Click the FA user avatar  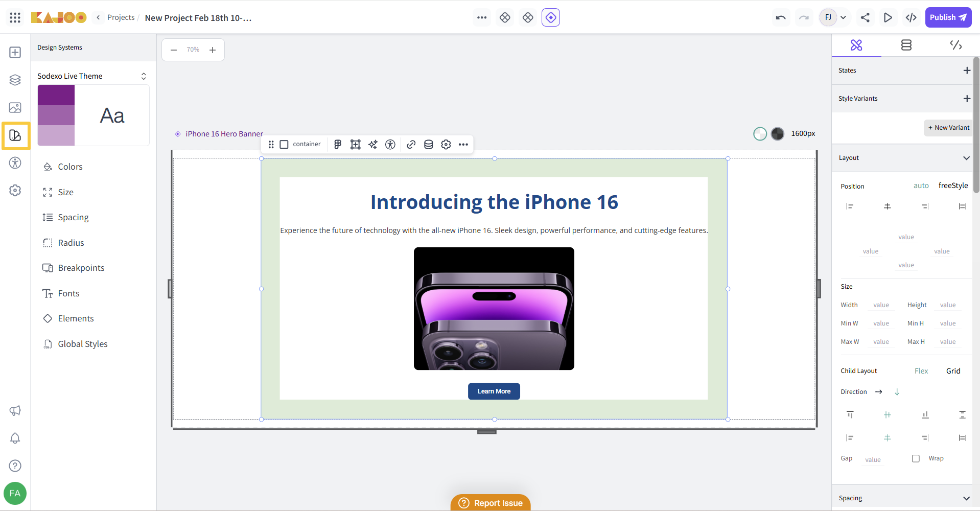[15, 493]
